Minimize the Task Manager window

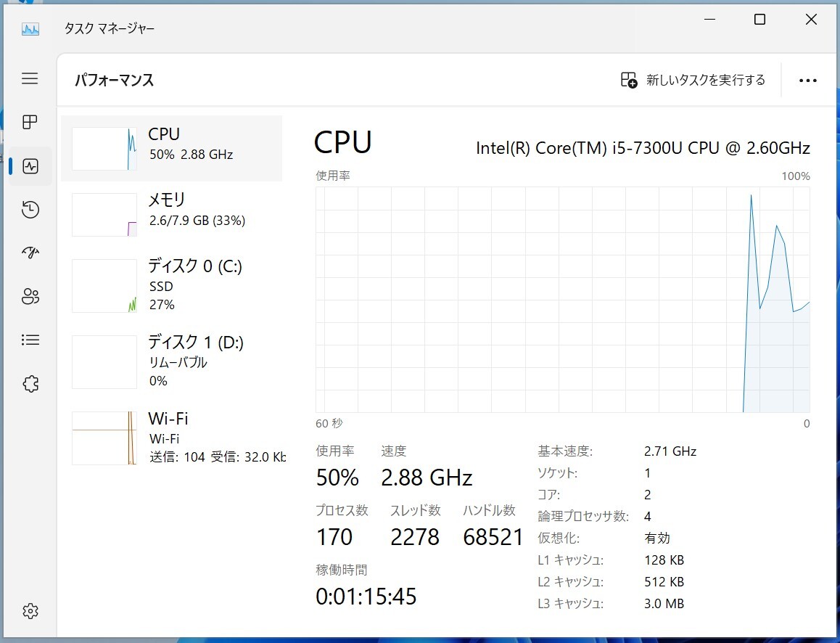(x=710, y=20)
